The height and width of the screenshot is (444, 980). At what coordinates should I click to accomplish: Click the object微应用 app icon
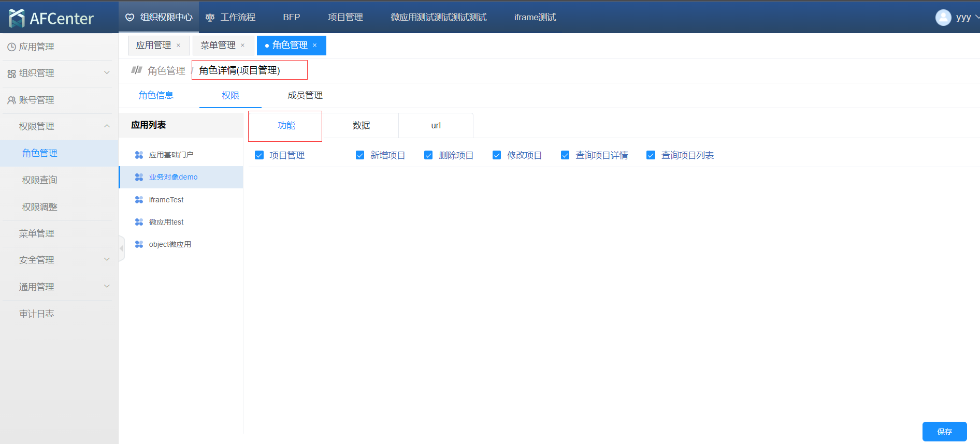(x=139, y=244)
